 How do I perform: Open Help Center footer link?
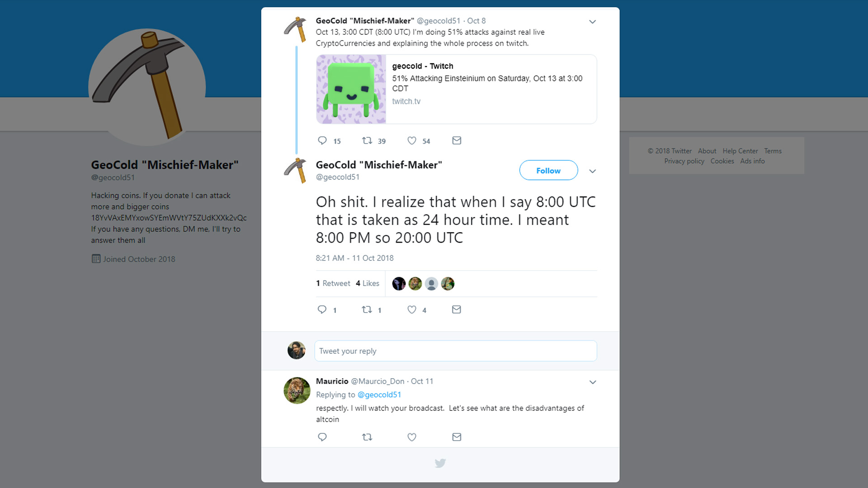click(740, 151)
